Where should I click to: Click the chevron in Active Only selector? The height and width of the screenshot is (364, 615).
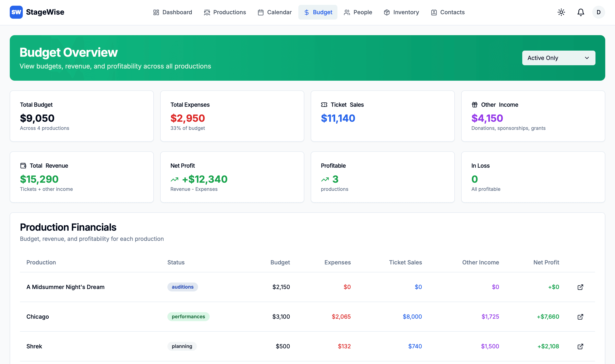587,58
